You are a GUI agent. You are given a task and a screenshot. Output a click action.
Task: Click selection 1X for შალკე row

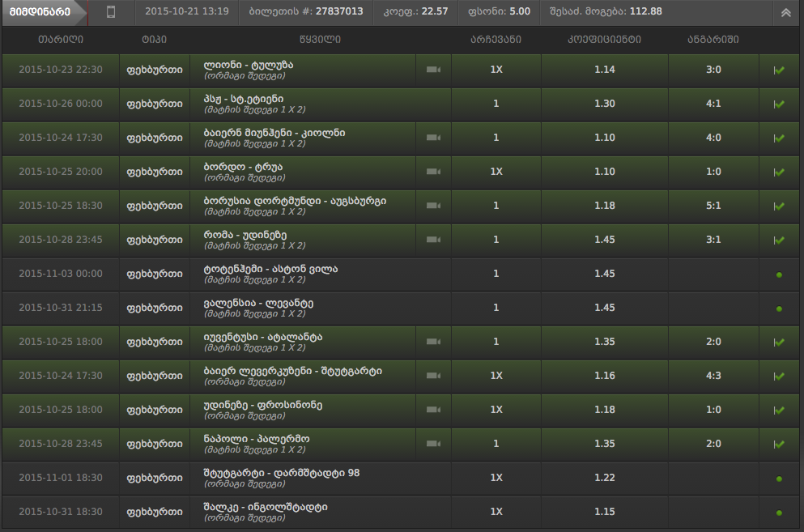pyautogui.click(x=496, y=512)
